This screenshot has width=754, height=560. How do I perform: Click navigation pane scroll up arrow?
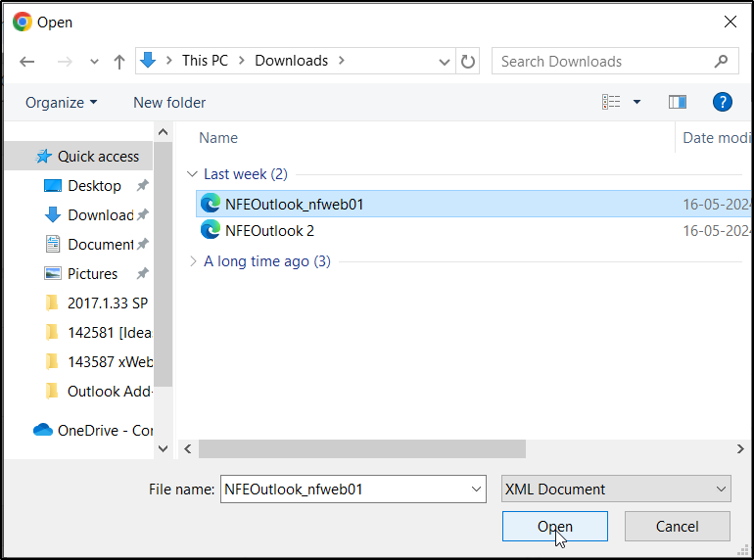(163, 132)
